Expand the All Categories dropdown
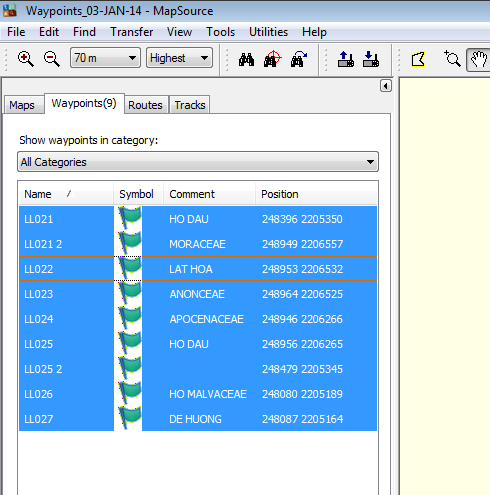 coord(198,162)
